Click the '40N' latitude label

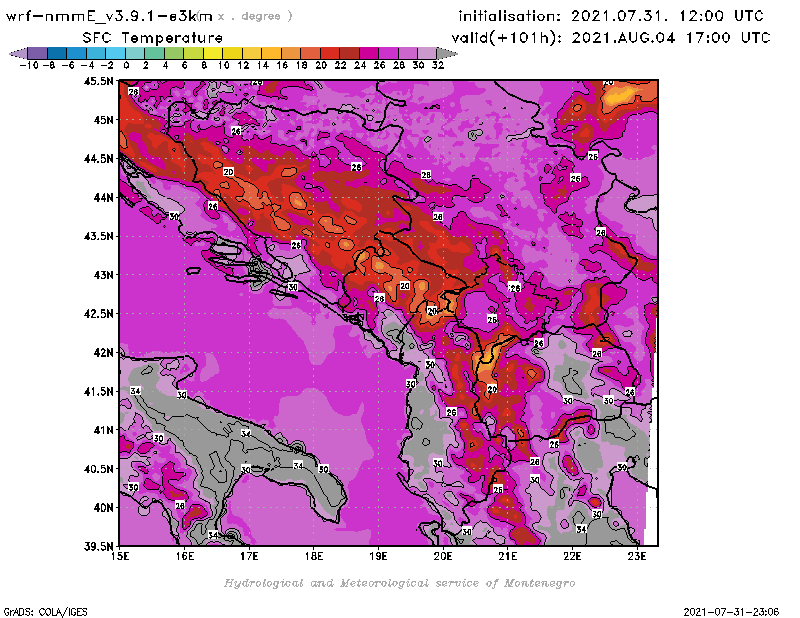click(x=103, y=508)
